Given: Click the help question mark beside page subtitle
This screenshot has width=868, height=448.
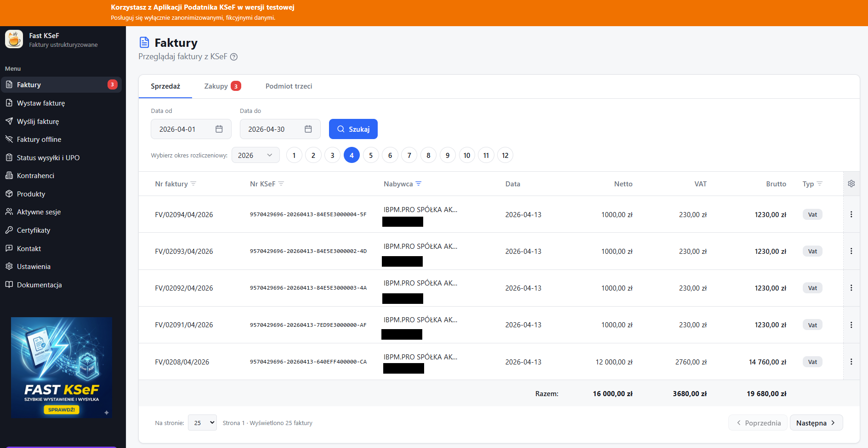Looking at the screenshot, I should tap(234, 57).
